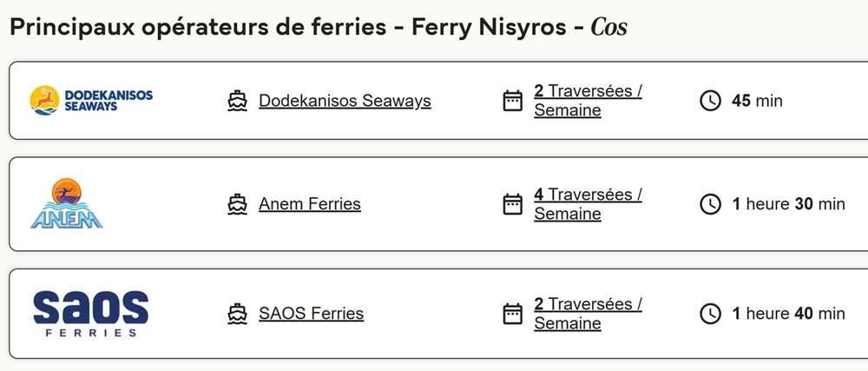Click the Dodekanisos Seaways logo
The height and width of the screenshot is (371, 868).
(x=91, y=101)
